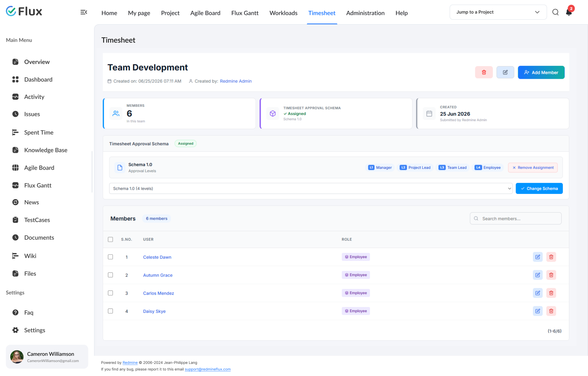Click the Change Schema button
The image size is (588, 376).
point(539,189)
